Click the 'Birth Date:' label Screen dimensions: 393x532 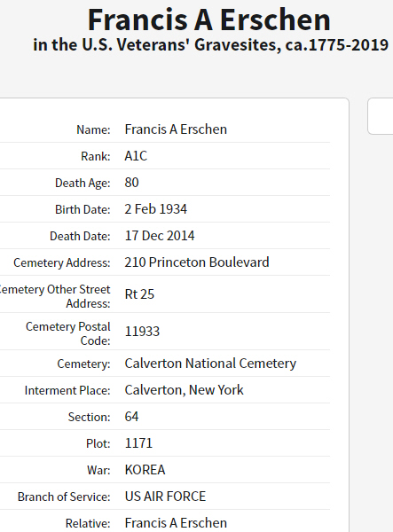[83, 209]
